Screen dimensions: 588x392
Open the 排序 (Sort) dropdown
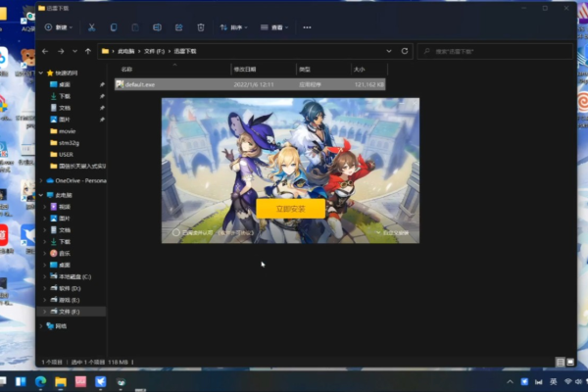(x=233, y=27)
